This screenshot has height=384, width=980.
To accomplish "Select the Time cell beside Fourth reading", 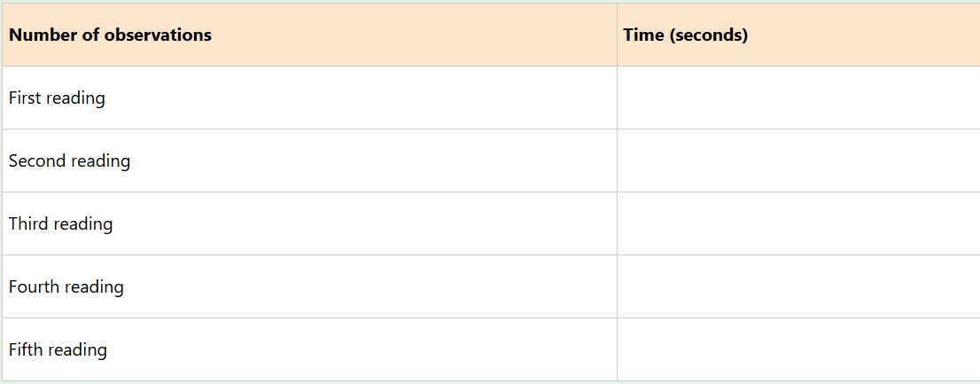I will 797,286.
